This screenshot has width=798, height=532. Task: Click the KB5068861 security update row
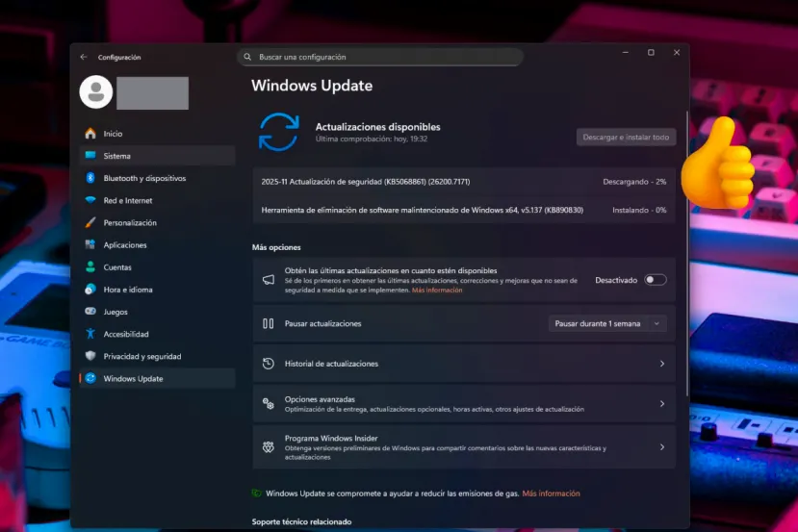click(x=464, y=182)
